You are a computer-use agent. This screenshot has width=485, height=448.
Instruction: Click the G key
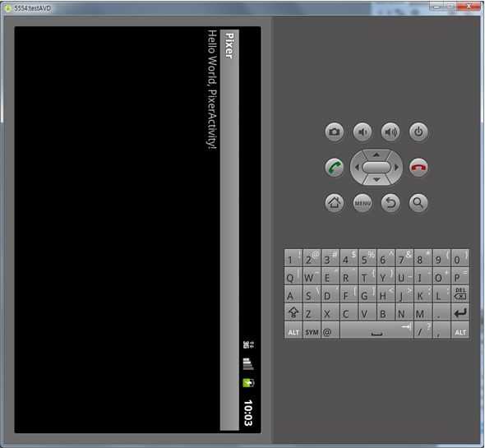point(367,293)
